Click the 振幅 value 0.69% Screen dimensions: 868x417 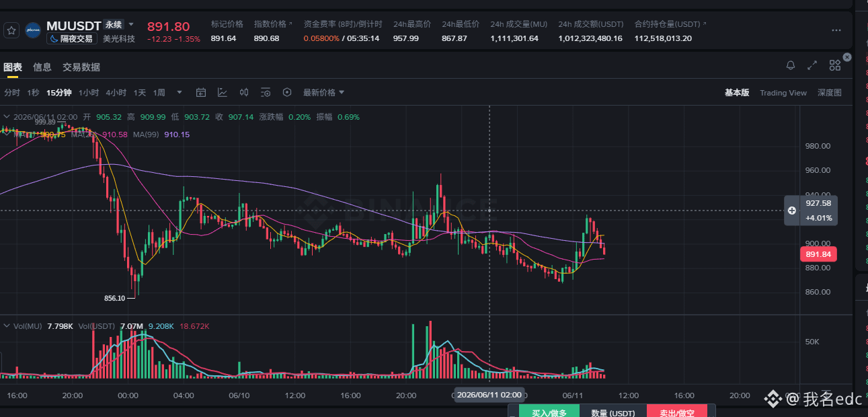348,117
